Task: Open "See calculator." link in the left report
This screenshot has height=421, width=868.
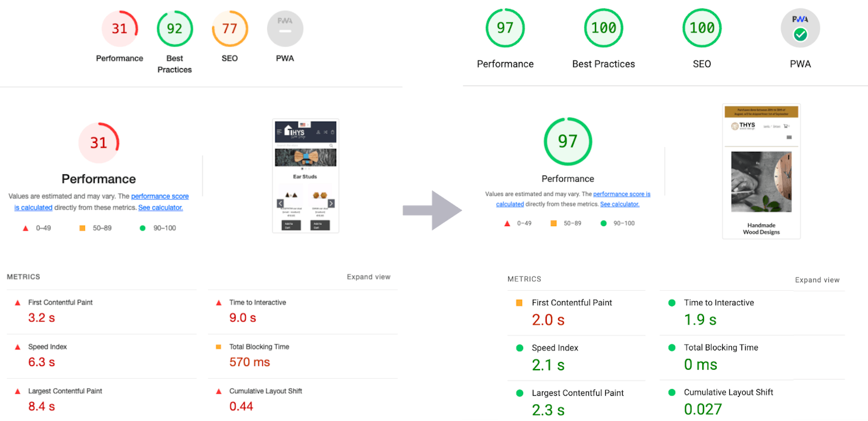Action: (160, 207)
